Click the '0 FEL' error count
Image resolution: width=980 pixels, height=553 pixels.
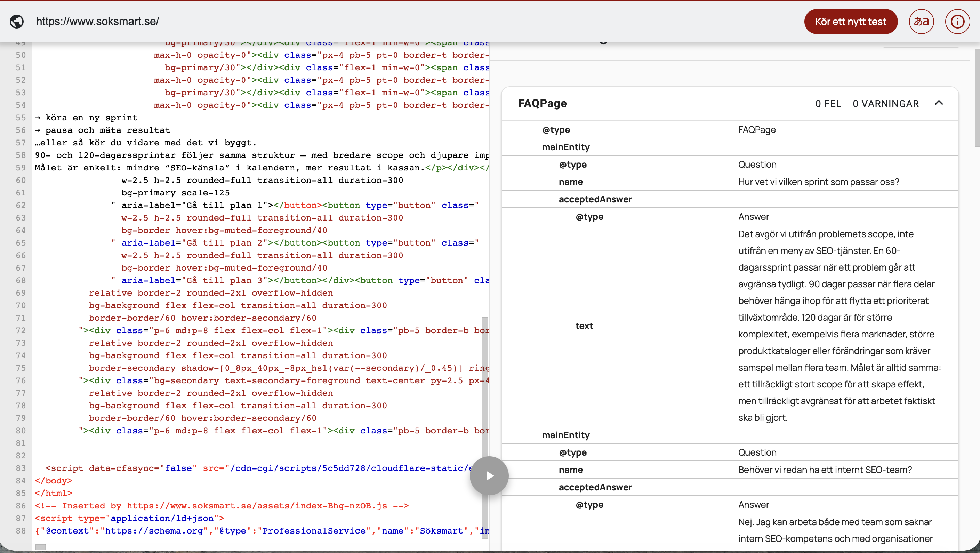[828, 104]
